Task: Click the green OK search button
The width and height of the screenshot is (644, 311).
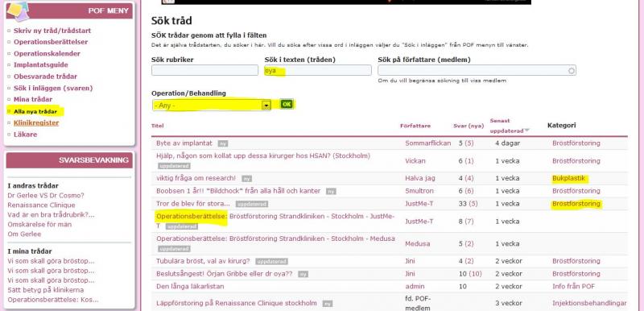Action: pos(287,105)
